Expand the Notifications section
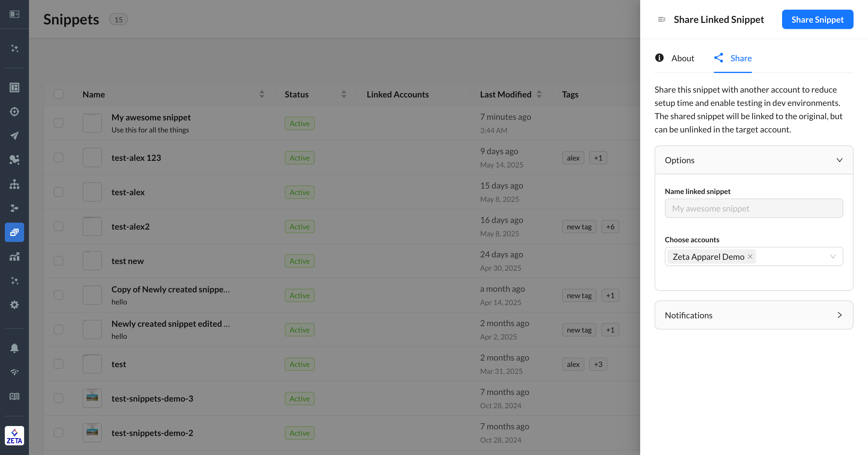 tap(839, 315)
